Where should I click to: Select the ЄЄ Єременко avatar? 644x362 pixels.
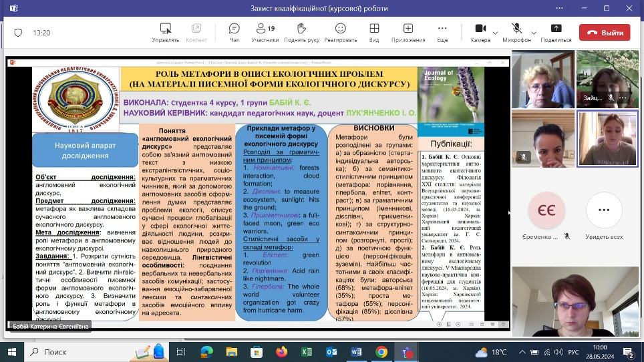pos(546,210)
